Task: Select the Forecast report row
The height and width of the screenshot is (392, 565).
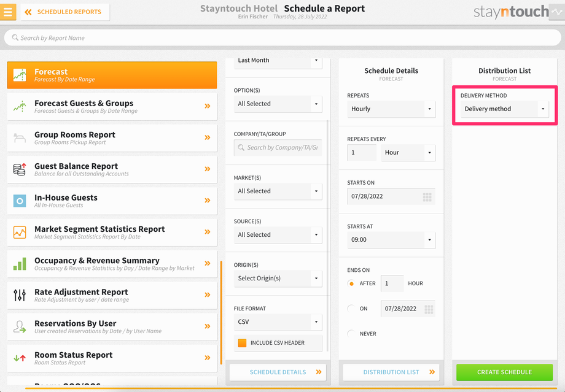Action: [x=112, y=75]
